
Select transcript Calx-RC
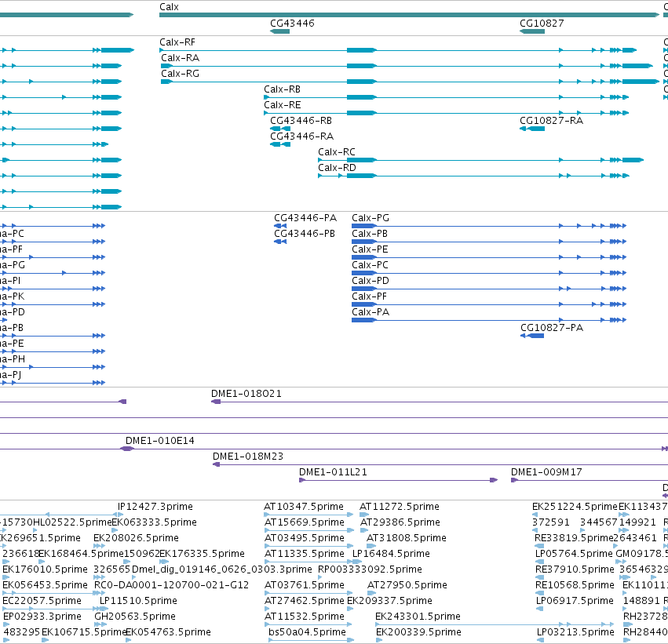[481, 160]
